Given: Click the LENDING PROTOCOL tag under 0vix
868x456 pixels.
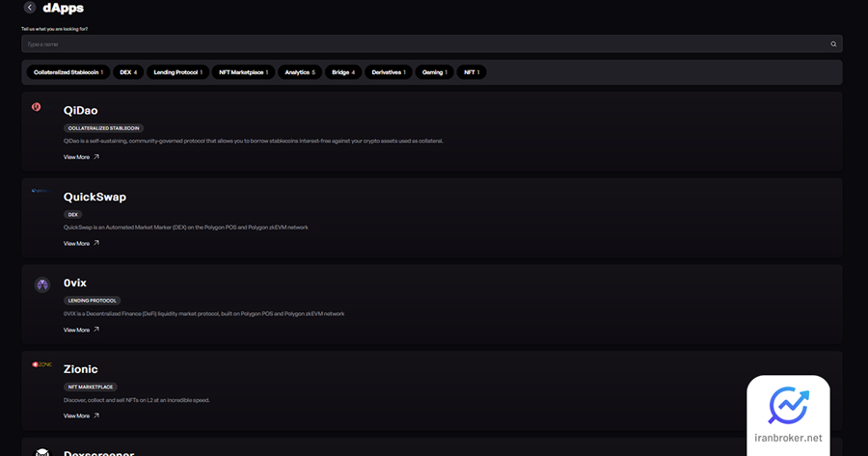Looking at the screenshot, I should [x=92, y=301].
